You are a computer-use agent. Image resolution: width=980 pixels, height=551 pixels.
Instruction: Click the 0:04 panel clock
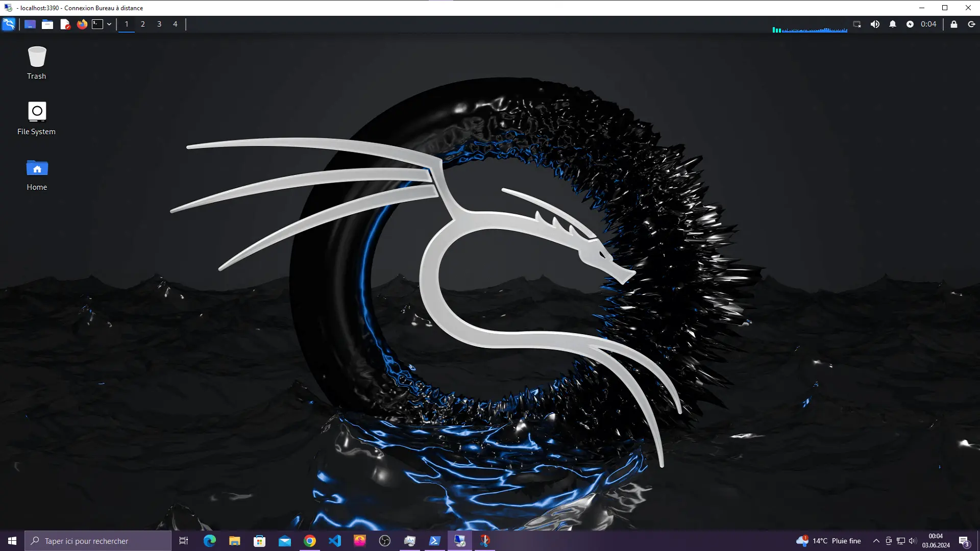[928, 24]
